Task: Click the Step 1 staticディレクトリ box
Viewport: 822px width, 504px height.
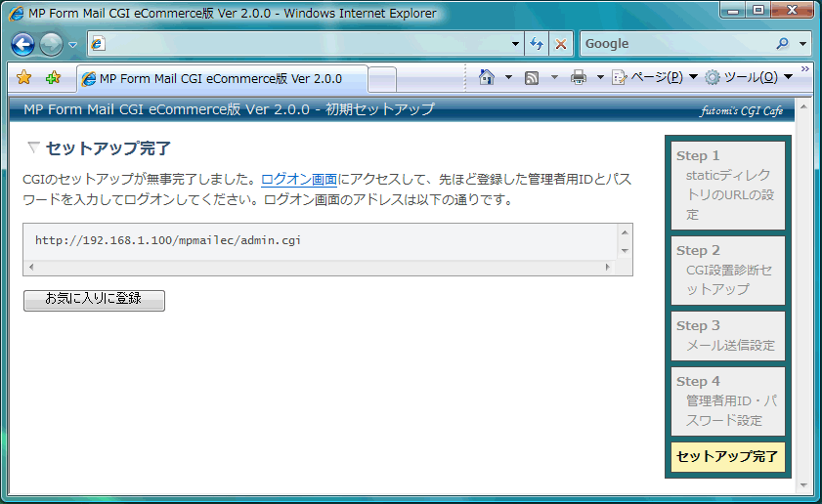Action: (728, 186)
